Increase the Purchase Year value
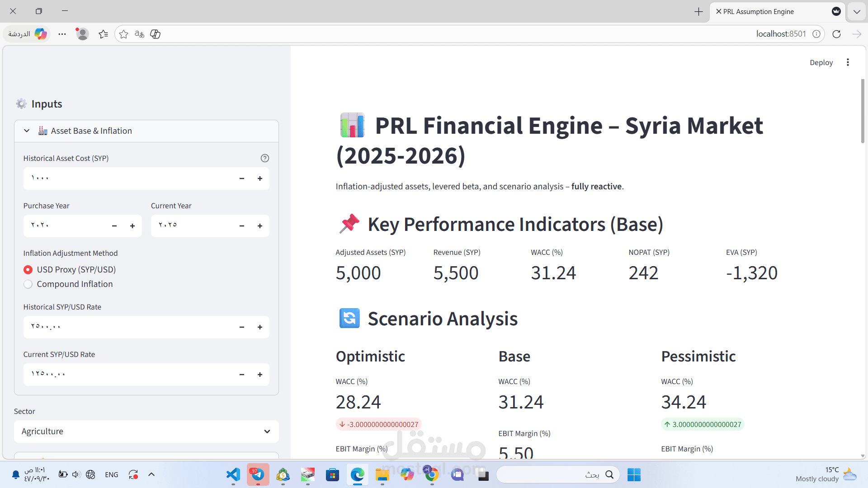 click(132, 226)
